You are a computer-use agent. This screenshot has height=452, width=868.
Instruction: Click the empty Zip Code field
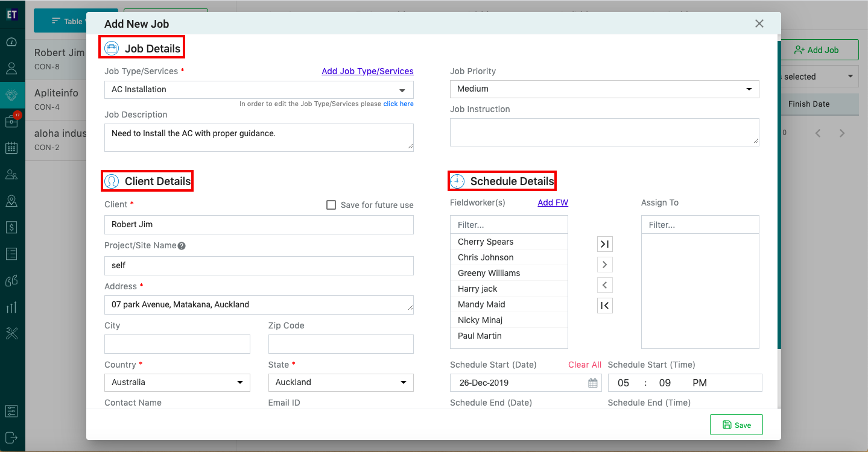click(x=341, y=344)
